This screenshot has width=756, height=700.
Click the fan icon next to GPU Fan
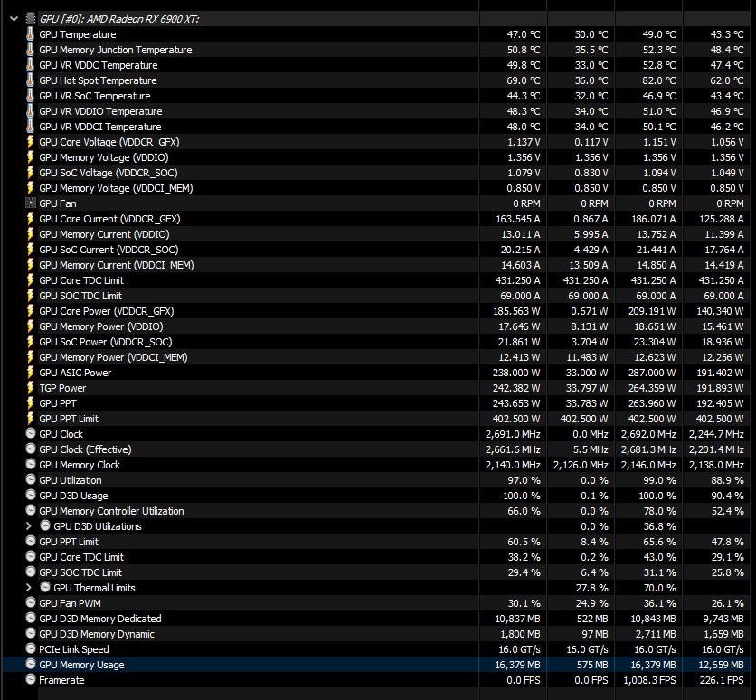click(31, 203)
